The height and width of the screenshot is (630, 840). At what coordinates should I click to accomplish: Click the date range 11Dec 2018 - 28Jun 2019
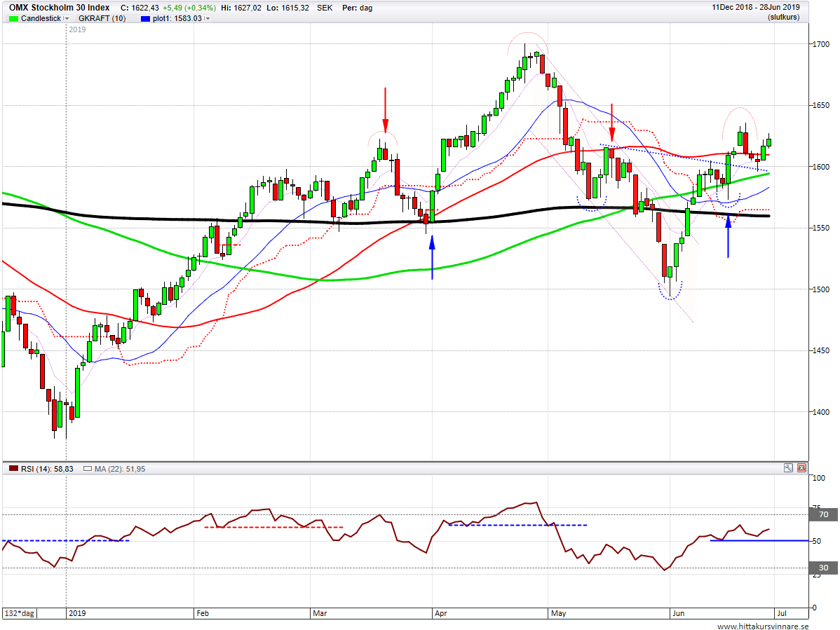tap(755, 8)
